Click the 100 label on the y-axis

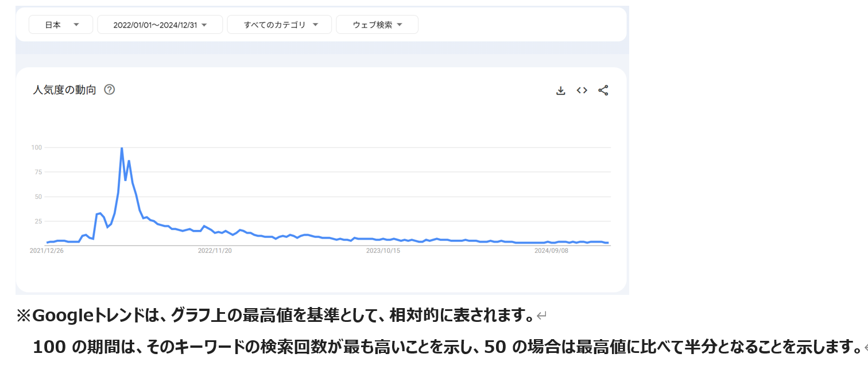pos(37,148)
